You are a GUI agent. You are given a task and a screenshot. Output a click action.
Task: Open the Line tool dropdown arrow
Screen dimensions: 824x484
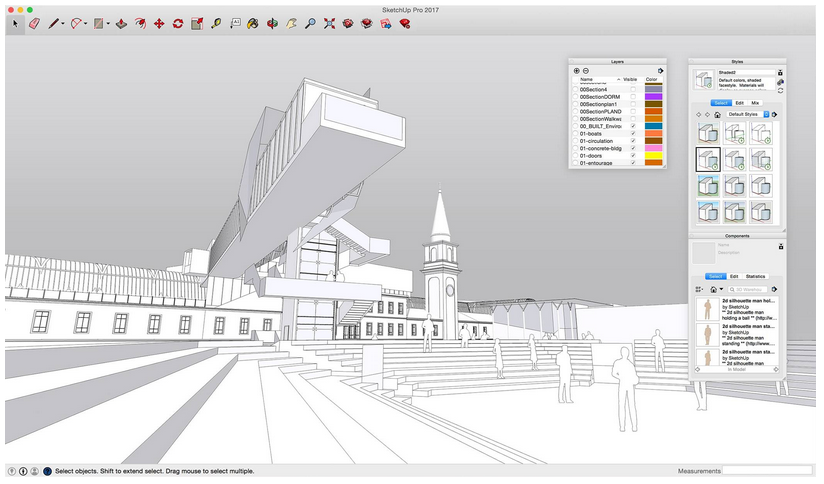[x=63, y=24]
